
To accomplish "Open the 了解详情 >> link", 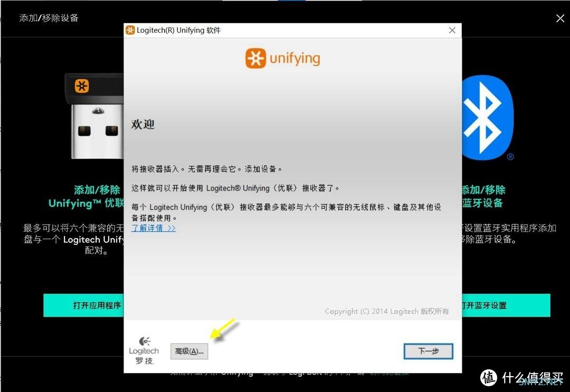I will 154,228.
